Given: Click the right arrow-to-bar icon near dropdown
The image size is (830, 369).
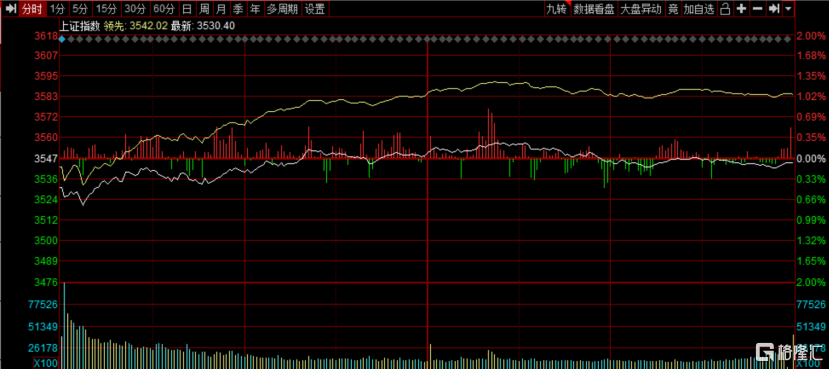Looking at the screenshot, I should coord(773,8).
